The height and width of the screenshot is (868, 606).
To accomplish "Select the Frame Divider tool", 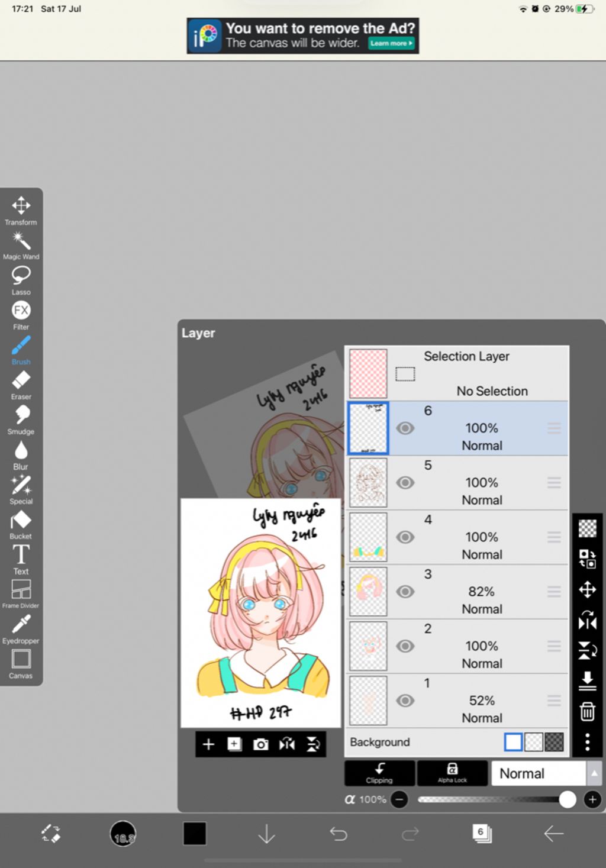I will point(21,594).
